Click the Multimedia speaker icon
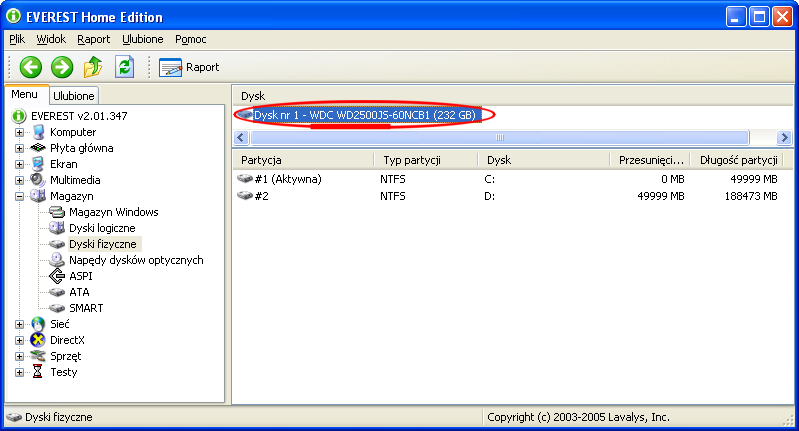Image resolution: width=799 pixels, height=431 pixels. tap(38, 180)
